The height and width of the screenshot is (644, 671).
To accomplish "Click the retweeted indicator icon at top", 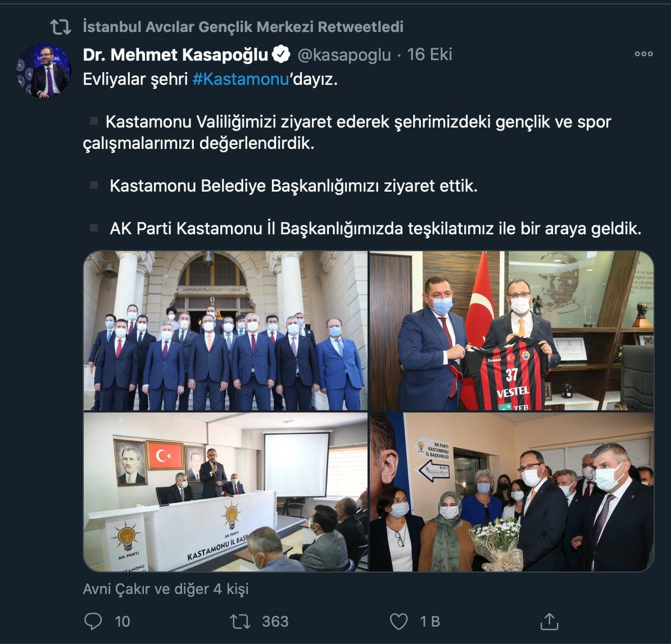I will [x=60, y=27].
